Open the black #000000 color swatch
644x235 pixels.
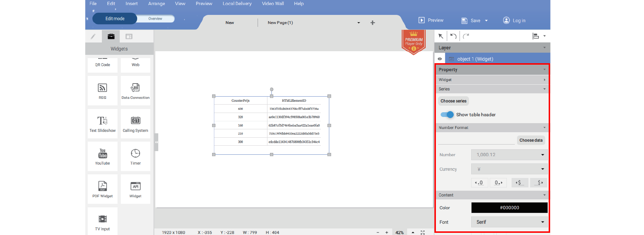point(509,208)
